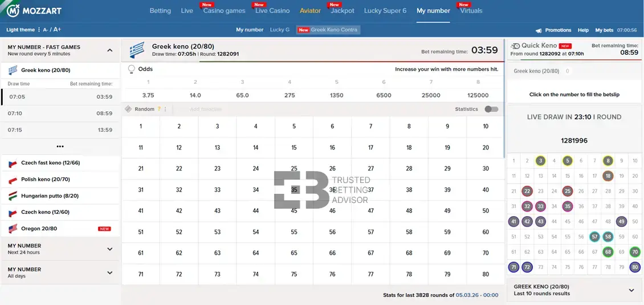Increase font size with A+
Viewport: 644px width, 305px height.
[x=58, y=30]
